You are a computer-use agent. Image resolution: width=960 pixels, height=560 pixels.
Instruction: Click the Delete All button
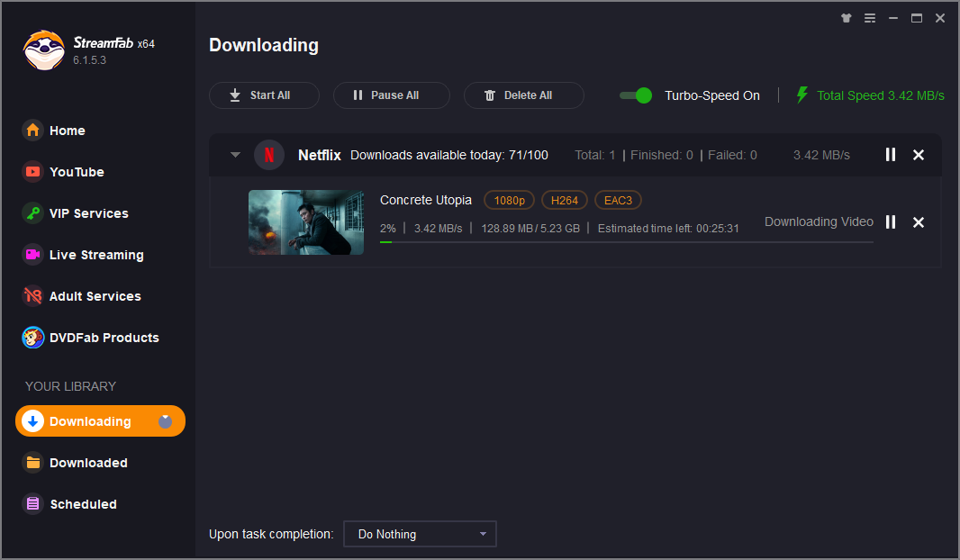point(523,95)
